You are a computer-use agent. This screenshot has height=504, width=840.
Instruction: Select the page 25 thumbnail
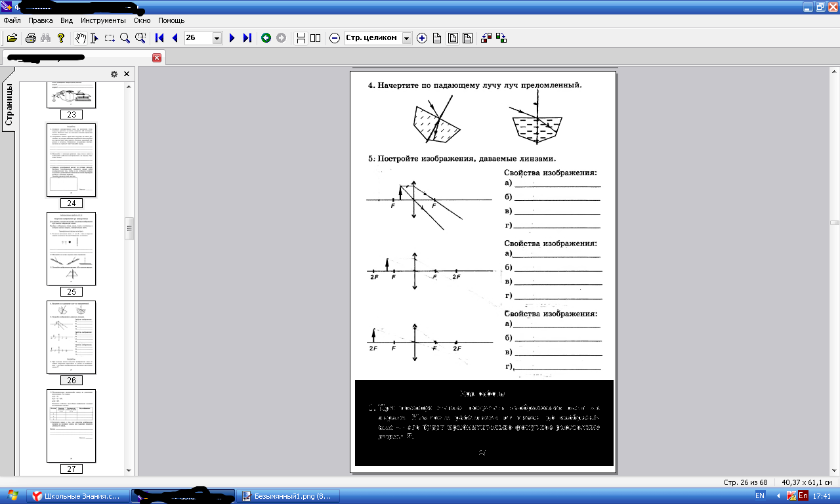pos(72,249)
